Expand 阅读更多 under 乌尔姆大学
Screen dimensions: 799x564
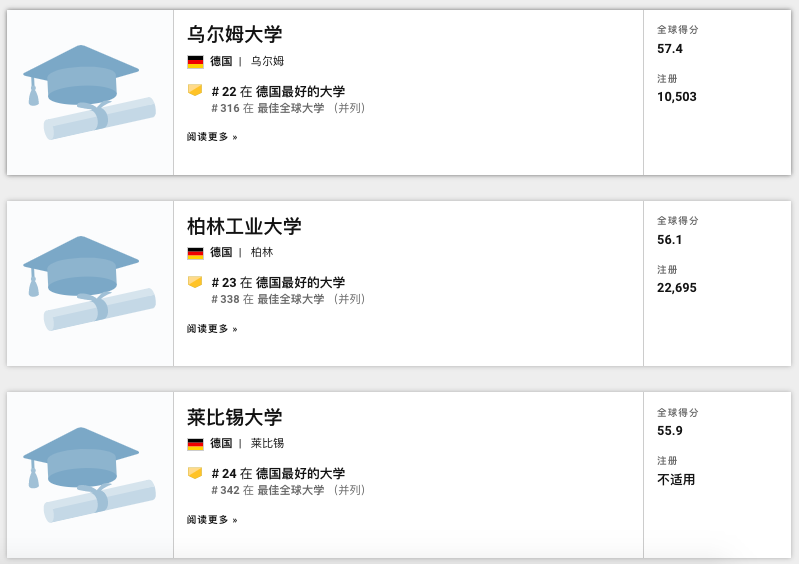click(x=212, y=137)
